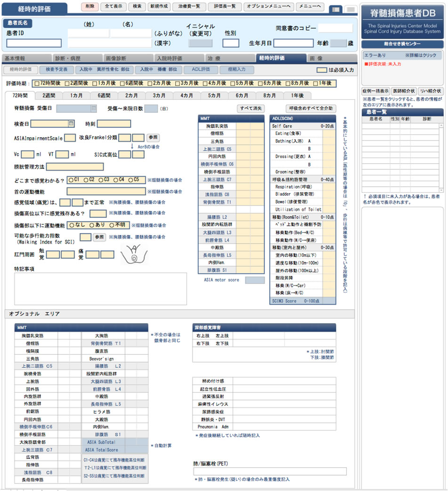The height and width of the screenshot is (491, 448).
Task: Check the 72時間後 evaluation period box
Action: coord(36,83)
